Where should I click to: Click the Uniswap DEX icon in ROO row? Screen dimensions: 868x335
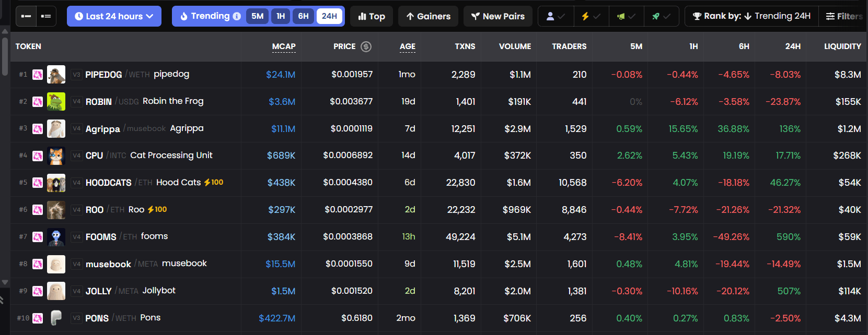click(x=38, y=210)
